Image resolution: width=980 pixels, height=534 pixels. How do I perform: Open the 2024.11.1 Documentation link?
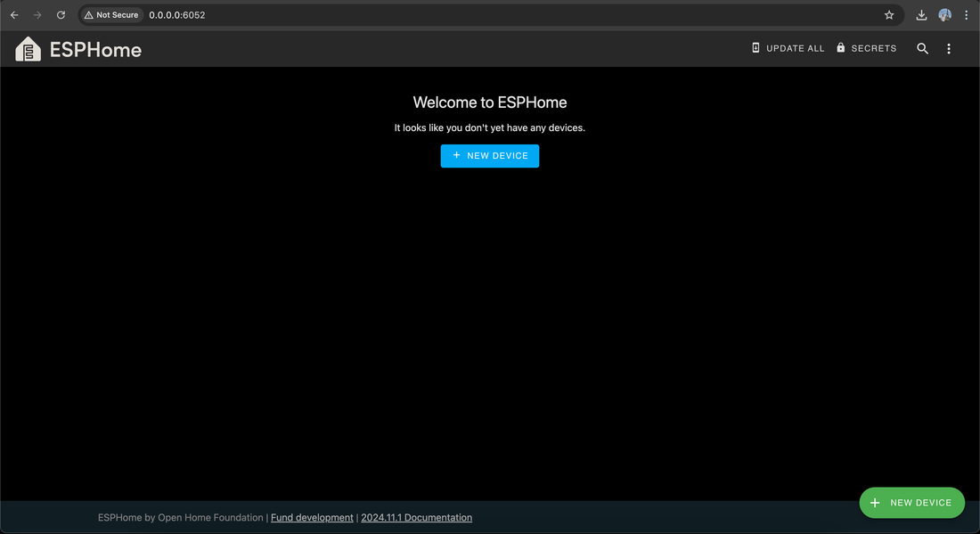pyautogui.click(x=416, y=517)
